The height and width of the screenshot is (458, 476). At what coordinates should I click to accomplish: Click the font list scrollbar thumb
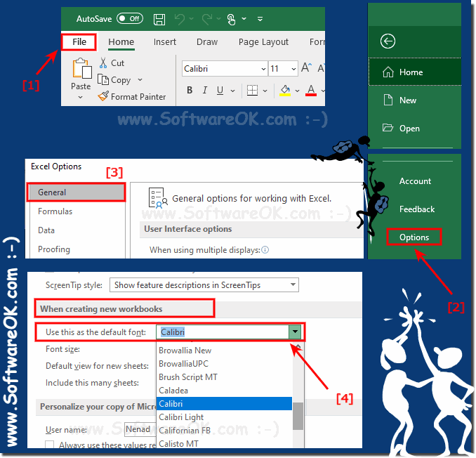click(x=298, y=416)
